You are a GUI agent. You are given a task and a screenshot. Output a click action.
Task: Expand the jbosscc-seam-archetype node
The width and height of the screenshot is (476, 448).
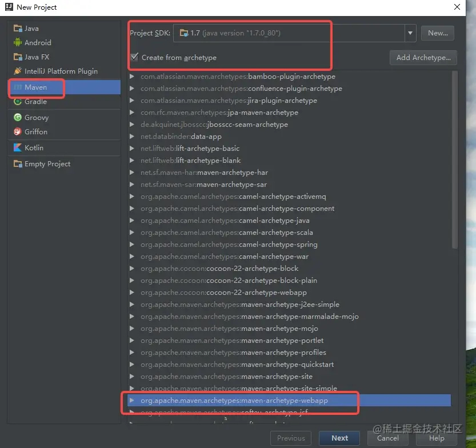click(132, 125)
